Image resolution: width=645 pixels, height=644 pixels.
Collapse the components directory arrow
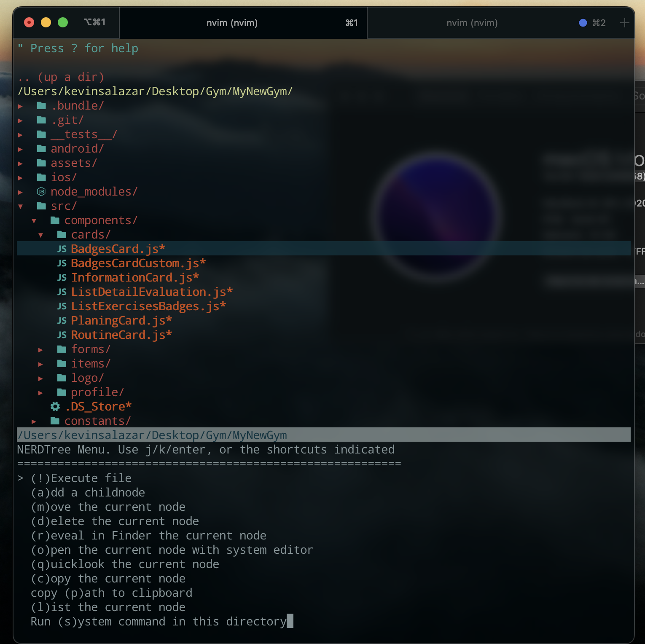[x=34, y=221]
